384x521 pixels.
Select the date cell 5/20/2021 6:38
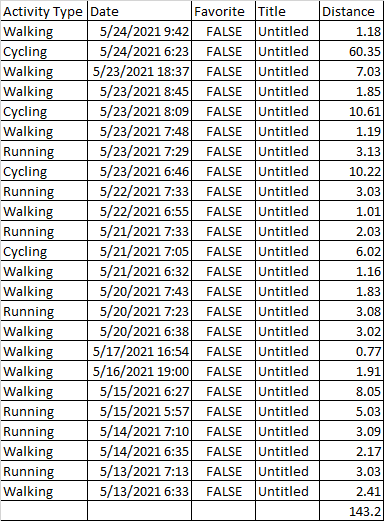pos(139,331)
